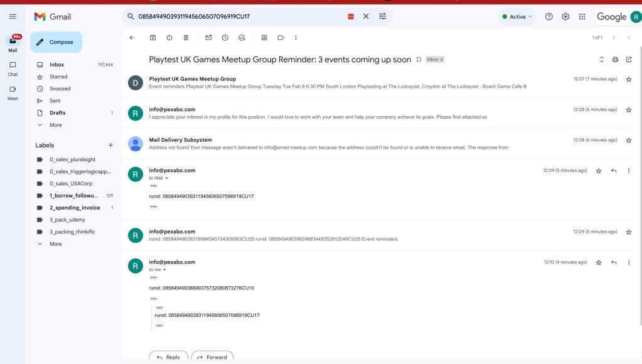Open more options on 12:10 message
This screenshot has width=642, height=364.
point(628,262)
